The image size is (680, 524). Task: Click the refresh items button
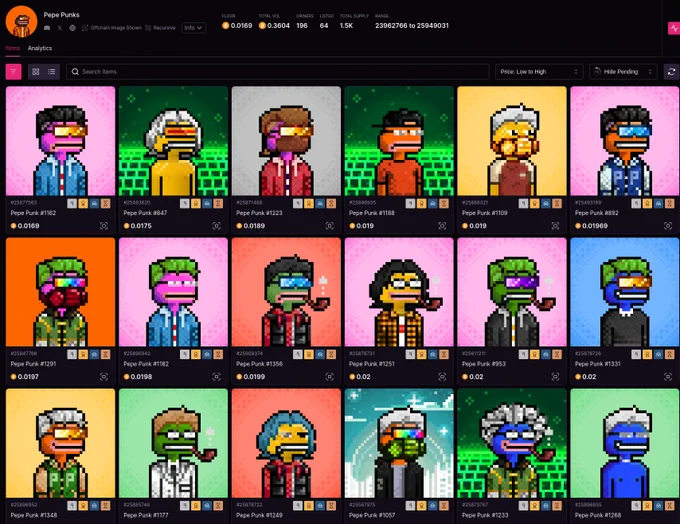(671, 72)
